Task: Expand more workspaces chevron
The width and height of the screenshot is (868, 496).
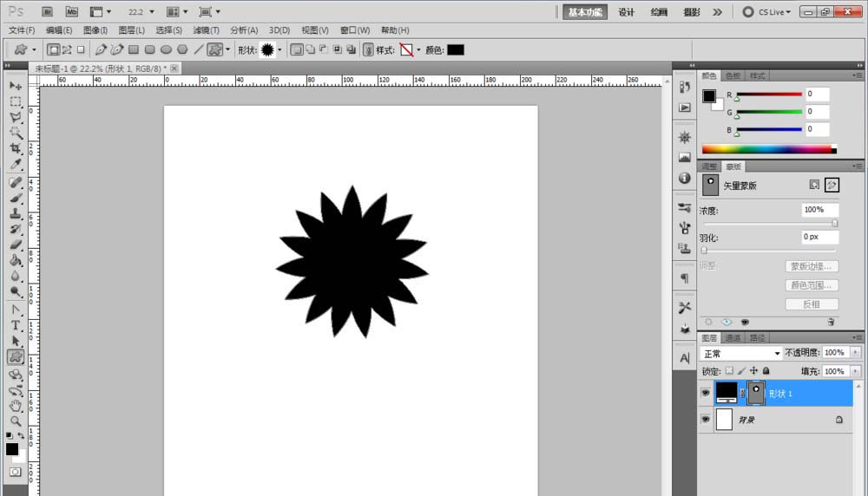Action: [x=718, y=11]
